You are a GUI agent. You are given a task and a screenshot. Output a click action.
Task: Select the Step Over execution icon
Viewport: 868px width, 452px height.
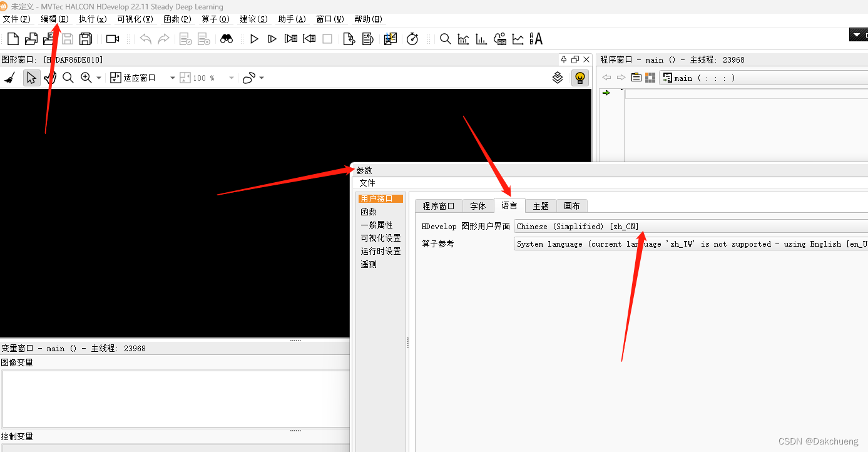[272, 38]
